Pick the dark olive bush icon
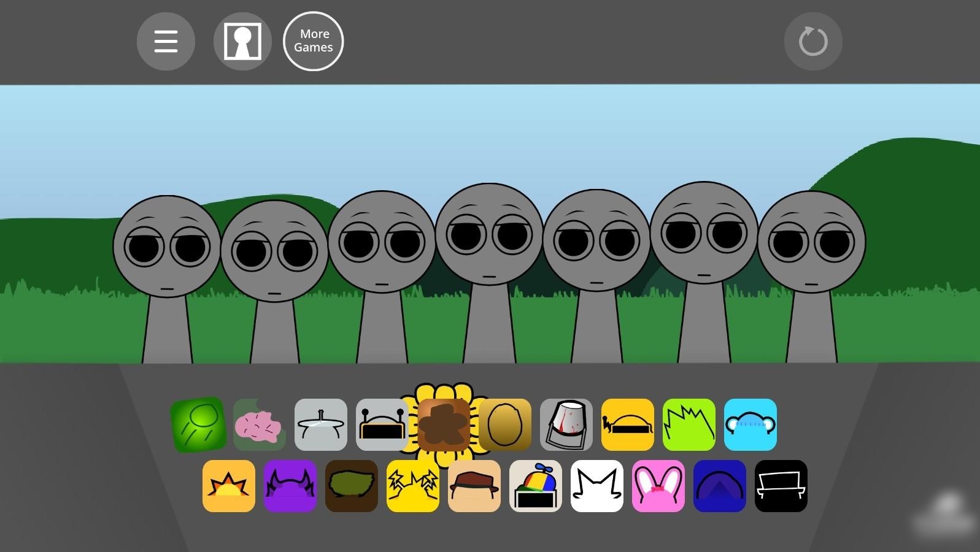The image size is (980, 552). tap(352, 486)
